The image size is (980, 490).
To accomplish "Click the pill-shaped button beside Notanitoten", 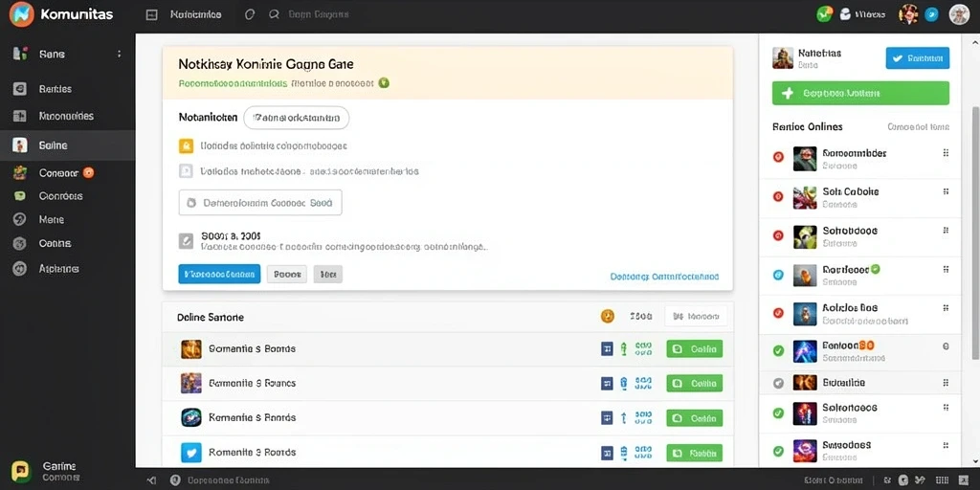I will click(x=297, y=118).
